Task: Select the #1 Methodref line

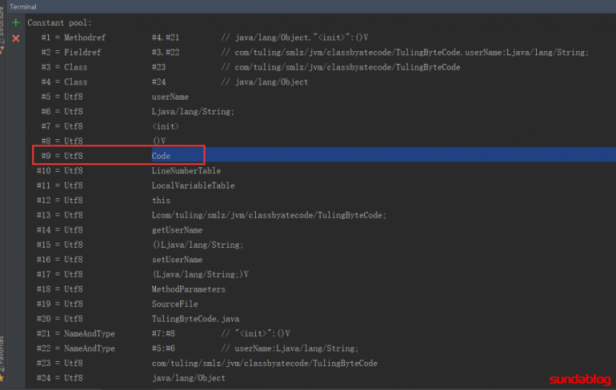Action: 205,38
